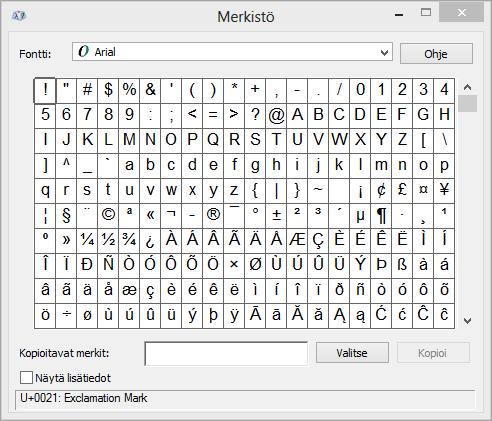492x421 pixels.
Task: Select the lowercase æ ligature
Action: [129, 291]
